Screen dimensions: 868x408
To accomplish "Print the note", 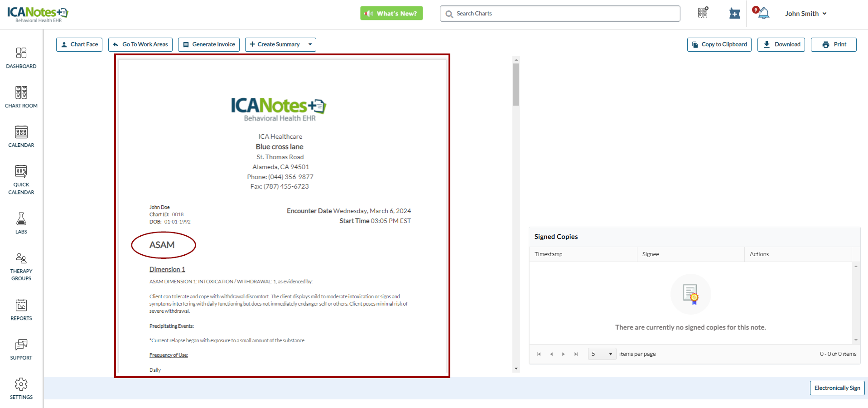I will coord(834,44).
